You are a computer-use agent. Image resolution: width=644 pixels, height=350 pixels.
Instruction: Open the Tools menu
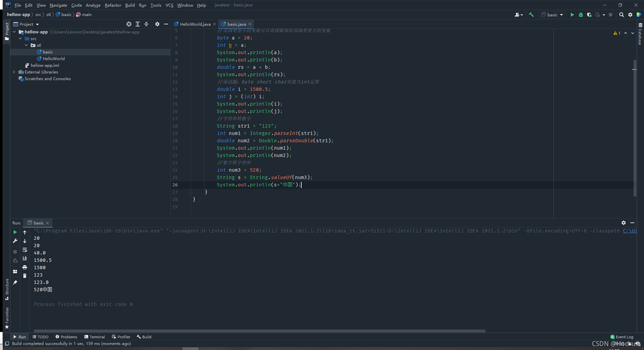[156, 5]
